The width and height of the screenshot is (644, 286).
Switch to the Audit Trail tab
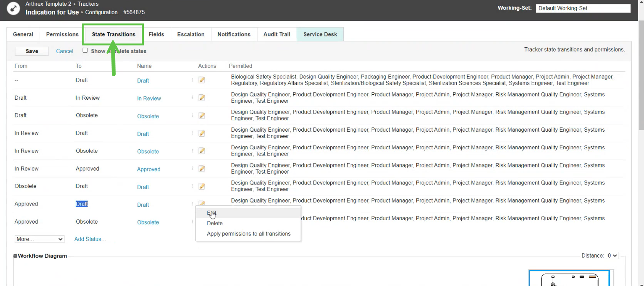(277, 34)
